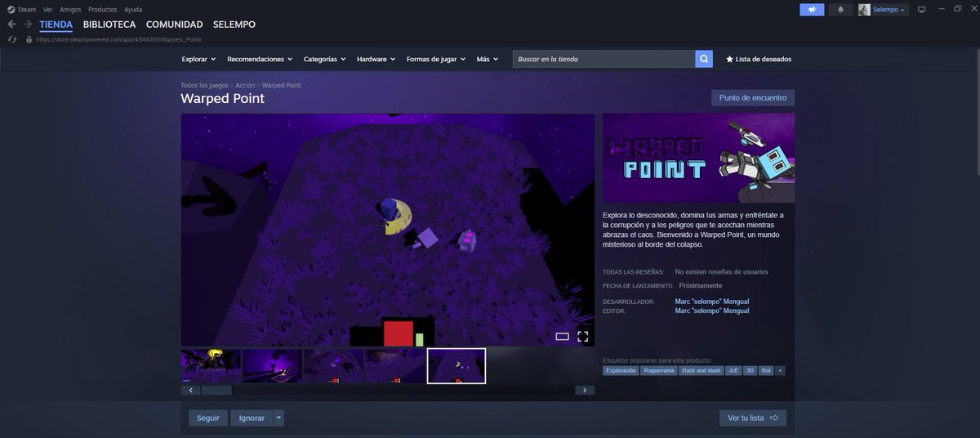This screenshot has width=980, height=438.
Task: Click Punto de encuentro button
Action: point(753,98)
